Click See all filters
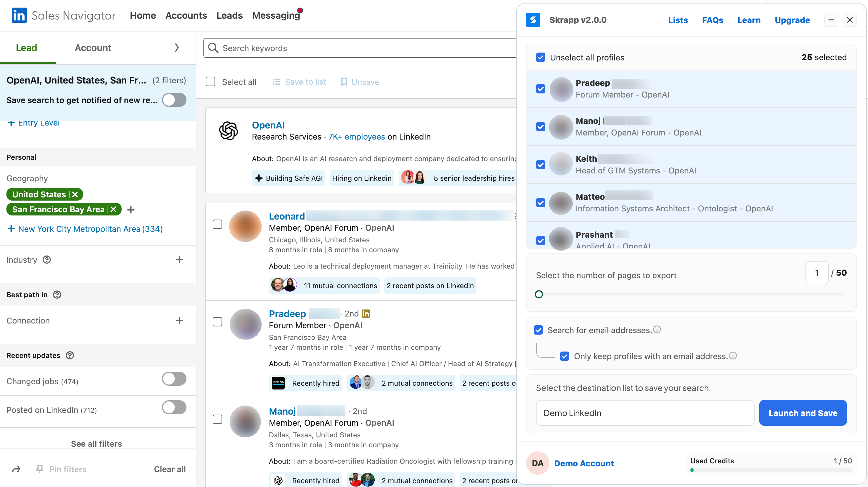 (x=96, y=443)
